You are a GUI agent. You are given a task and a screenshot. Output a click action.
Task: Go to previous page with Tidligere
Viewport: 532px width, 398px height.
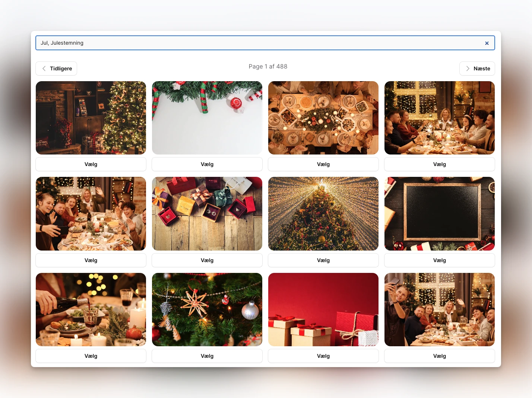(56, 69)
